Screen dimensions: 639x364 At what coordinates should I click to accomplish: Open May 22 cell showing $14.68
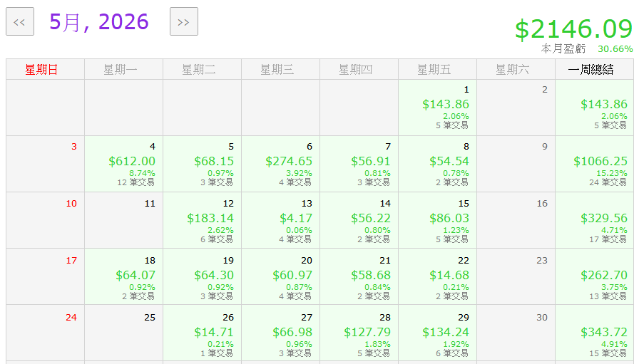(437, 278)
